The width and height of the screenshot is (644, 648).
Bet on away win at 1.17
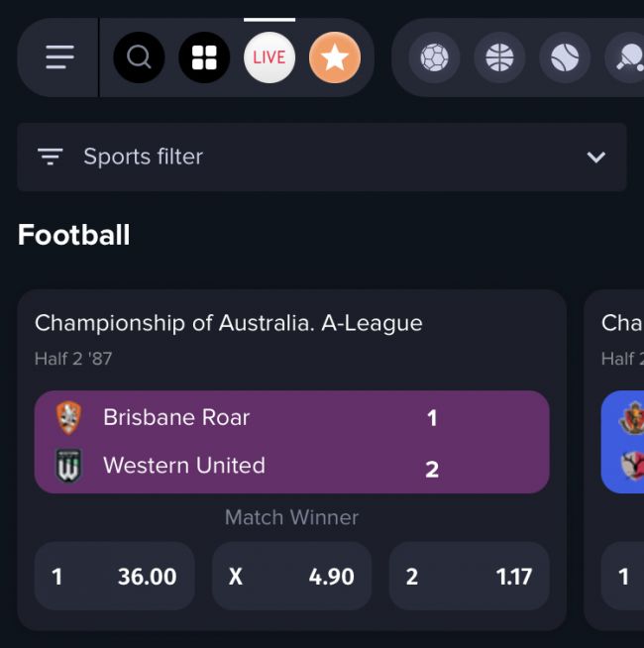[469, 576]
